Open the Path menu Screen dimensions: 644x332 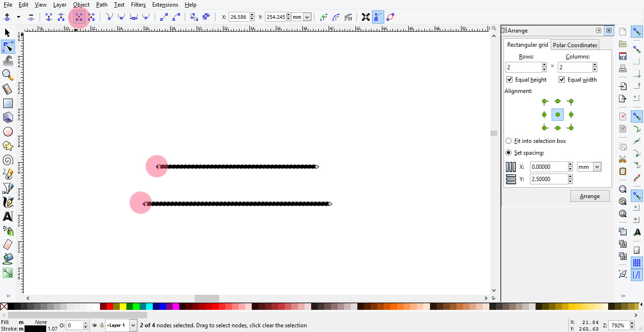(101, 5)
